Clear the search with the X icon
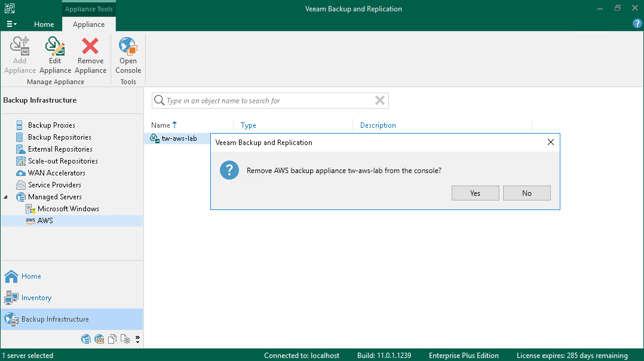This screenshot has height=361, width=644. (x=380, y=100)
